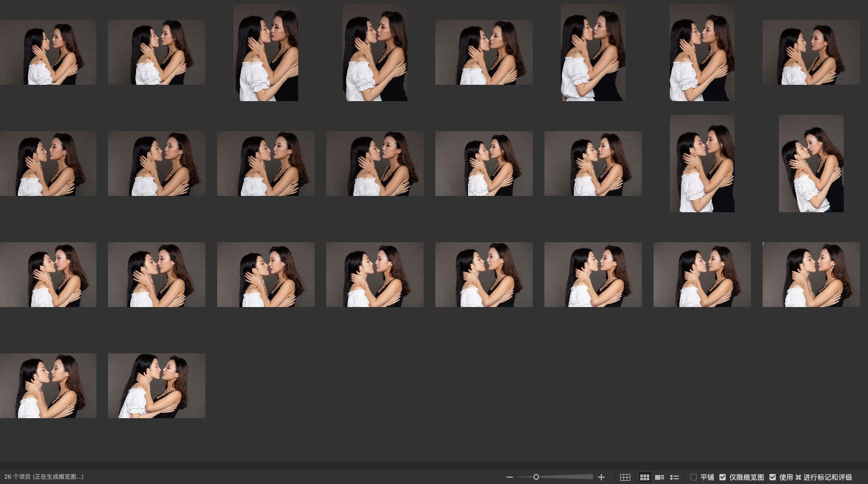Toggle the grid lock icon
Viewport: 868px width, 484px height.
tap(625, 477)
